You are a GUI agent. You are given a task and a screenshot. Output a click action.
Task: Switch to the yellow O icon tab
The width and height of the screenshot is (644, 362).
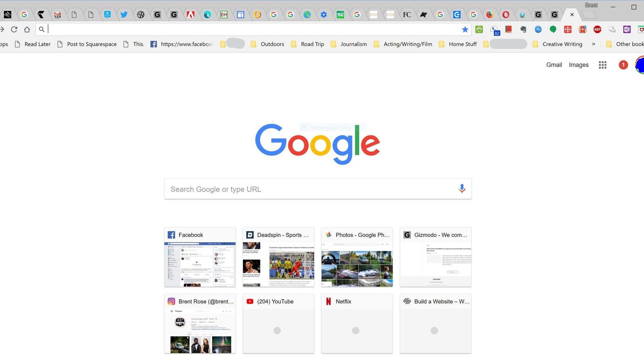click(x=257, y=15)
